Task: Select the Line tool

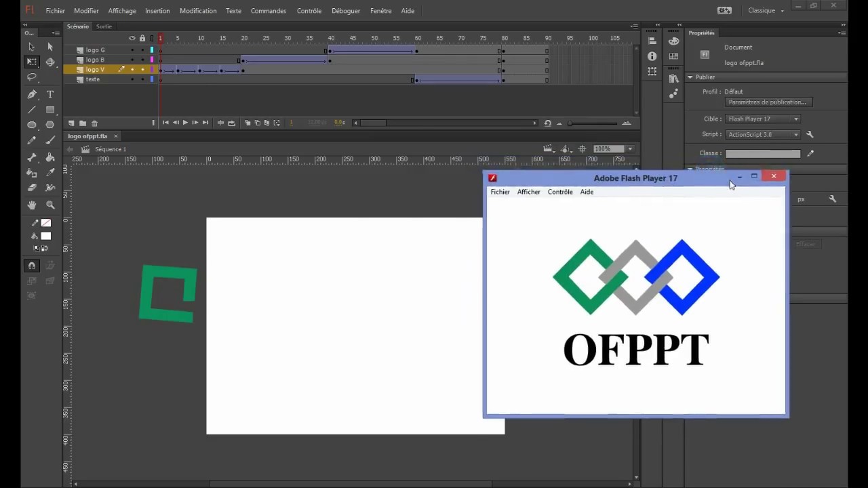Action: click(31, 110)
